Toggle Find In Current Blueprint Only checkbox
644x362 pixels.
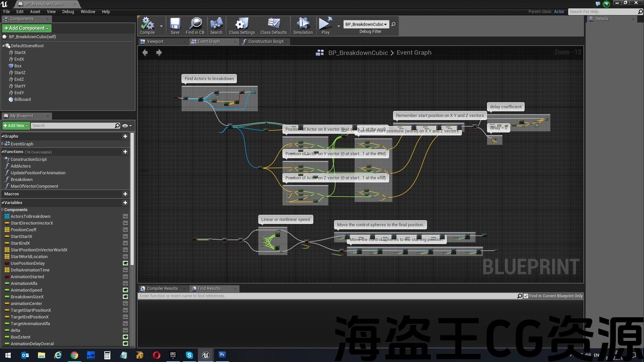pos(526,296)
